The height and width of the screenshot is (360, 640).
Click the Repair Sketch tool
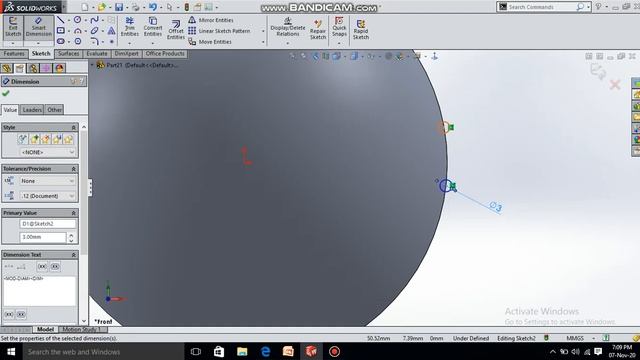tap(318, 29)
